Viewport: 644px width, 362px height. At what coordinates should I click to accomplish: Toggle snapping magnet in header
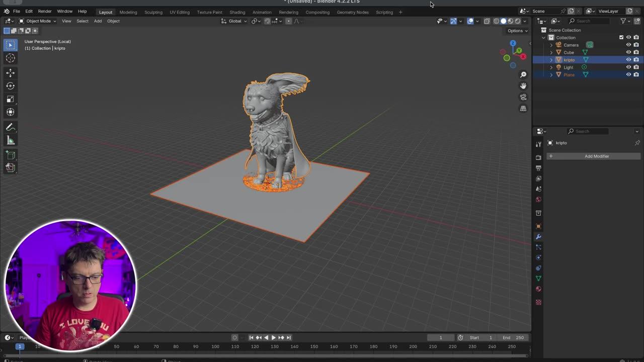267,21
